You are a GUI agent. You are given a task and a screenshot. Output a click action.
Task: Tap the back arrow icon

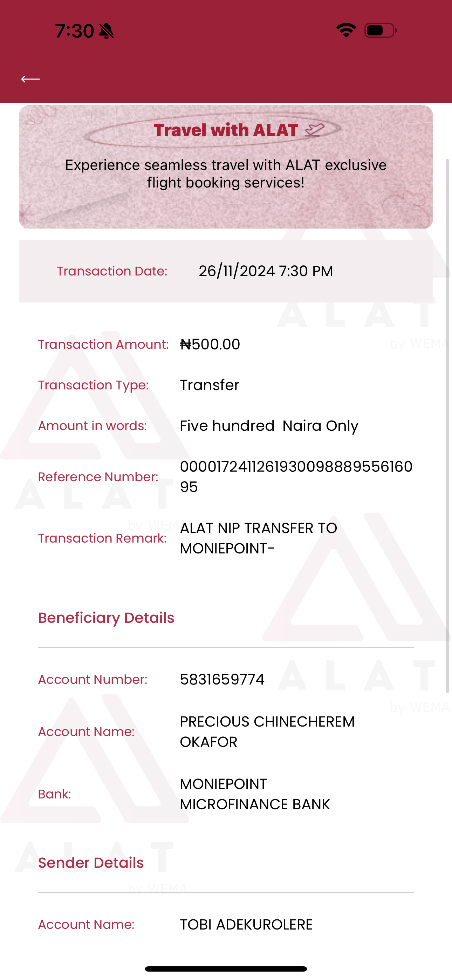tap(30, 79)
